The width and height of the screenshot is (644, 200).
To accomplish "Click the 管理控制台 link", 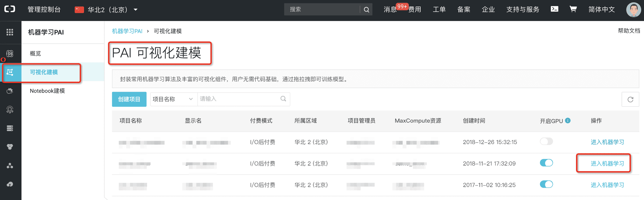I will click(44, 10).
